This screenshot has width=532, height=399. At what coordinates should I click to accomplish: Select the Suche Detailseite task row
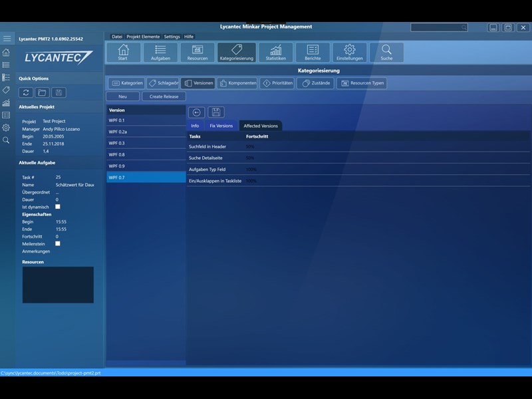click(x=358, y=158)
